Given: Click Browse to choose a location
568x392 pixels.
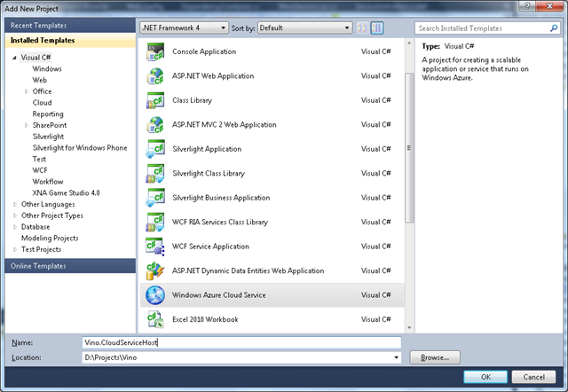Looking at the screenshot, I should (x=435, y=357).
